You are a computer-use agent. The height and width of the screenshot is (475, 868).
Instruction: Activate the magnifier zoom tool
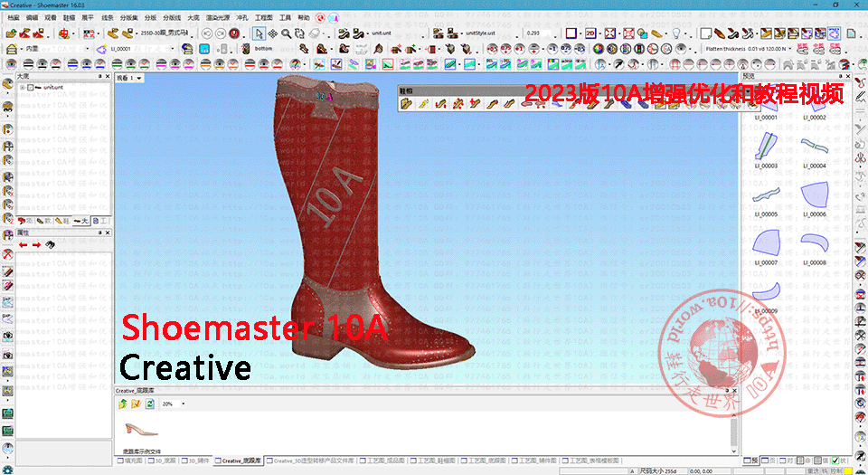coord(287,33)
